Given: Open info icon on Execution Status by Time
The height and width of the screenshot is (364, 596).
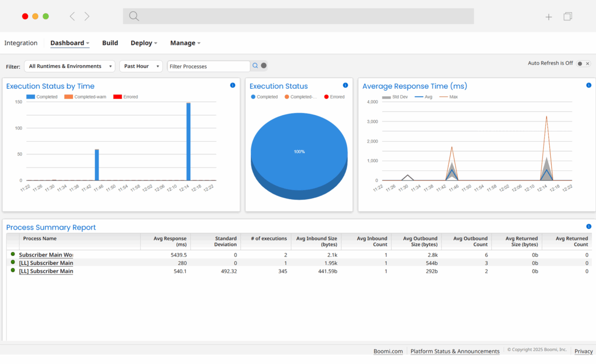Looking at the screenshot, I should [232, 85].
